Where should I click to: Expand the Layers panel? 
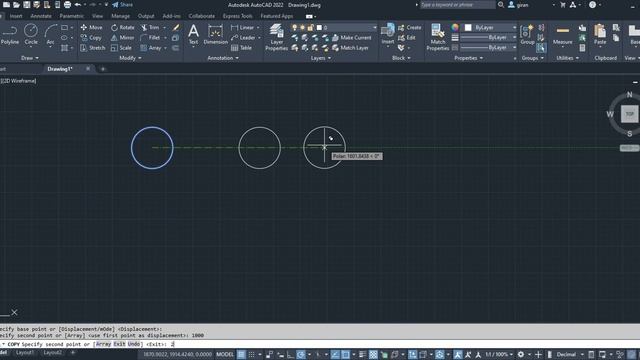[x=320, y=58]
